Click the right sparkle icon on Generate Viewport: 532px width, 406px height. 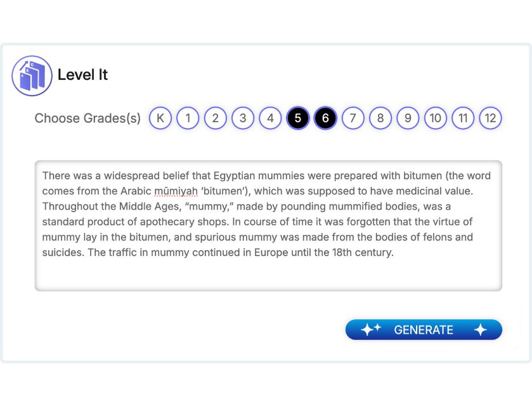point(480,329)
